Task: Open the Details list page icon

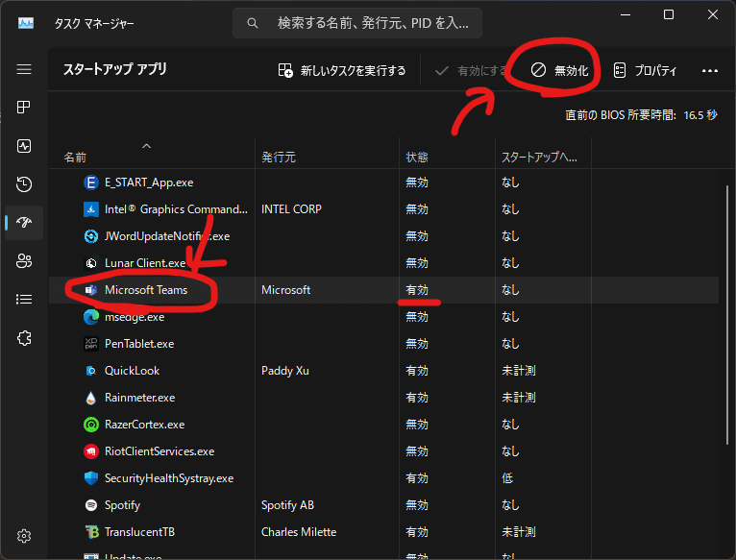Action: tap(24, 300)
